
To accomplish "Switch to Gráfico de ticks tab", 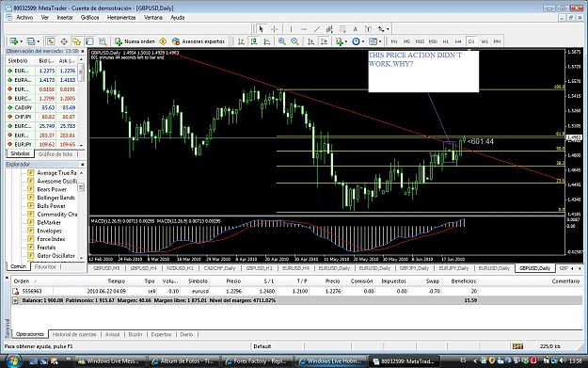I will tap(56, 153).
